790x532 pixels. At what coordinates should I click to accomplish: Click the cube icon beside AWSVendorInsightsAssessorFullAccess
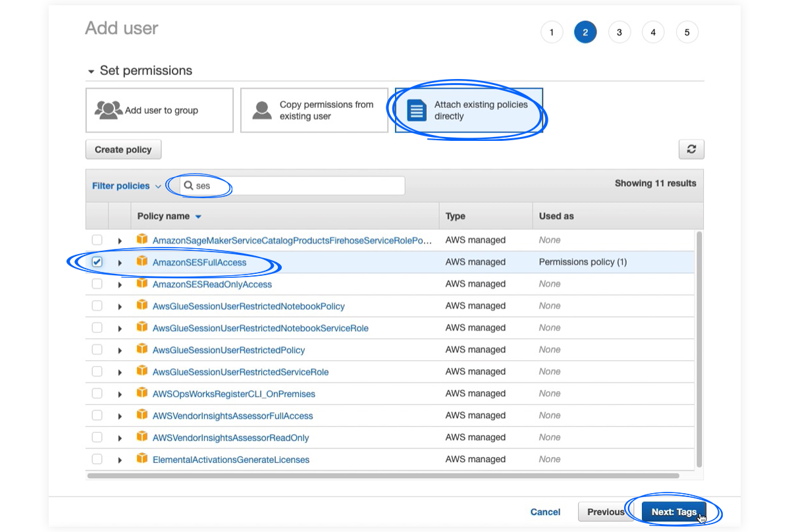(142, 415)
